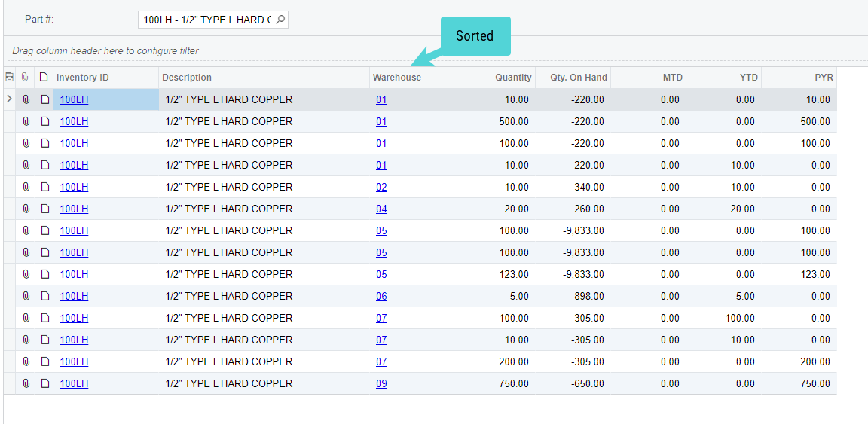
Task: Select the 898.00 Qty. On Hand cell
Action: [573, 296]
